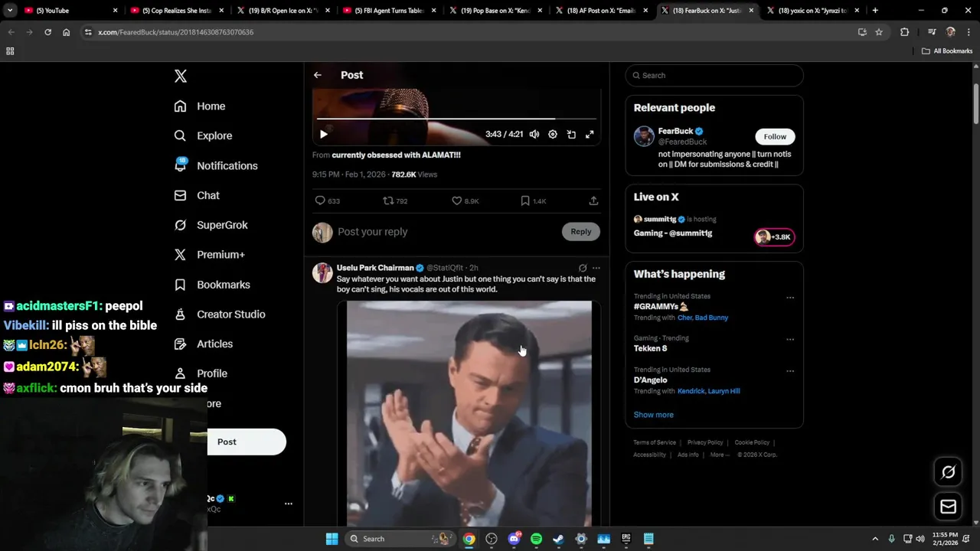Open Steam from the taskbar
The image size is (980, 551).
pos(558,539)
